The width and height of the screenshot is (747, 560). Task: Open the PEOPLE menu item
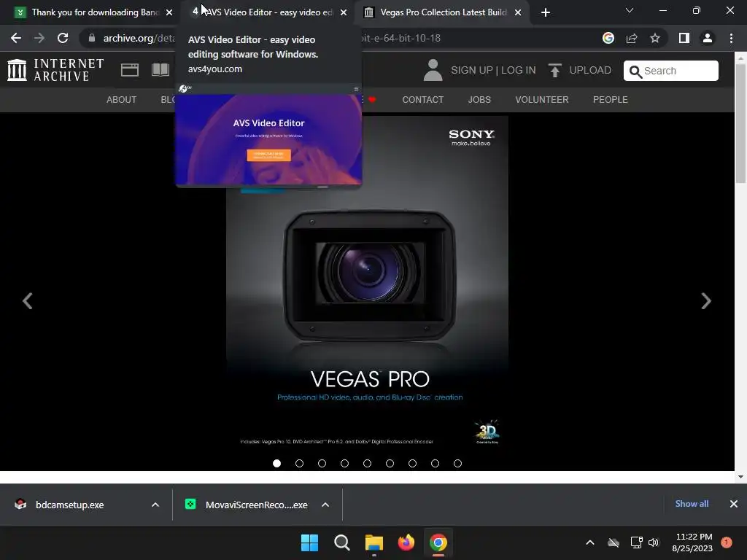point(611,99)
